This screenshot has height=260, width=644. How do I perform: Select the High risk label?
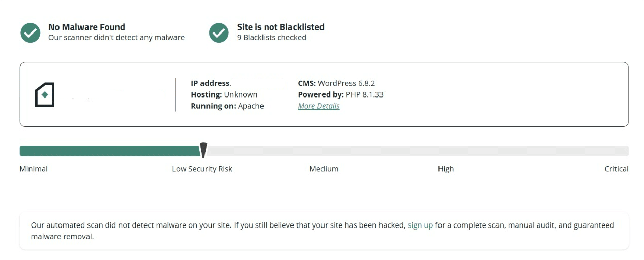point(446,169)
